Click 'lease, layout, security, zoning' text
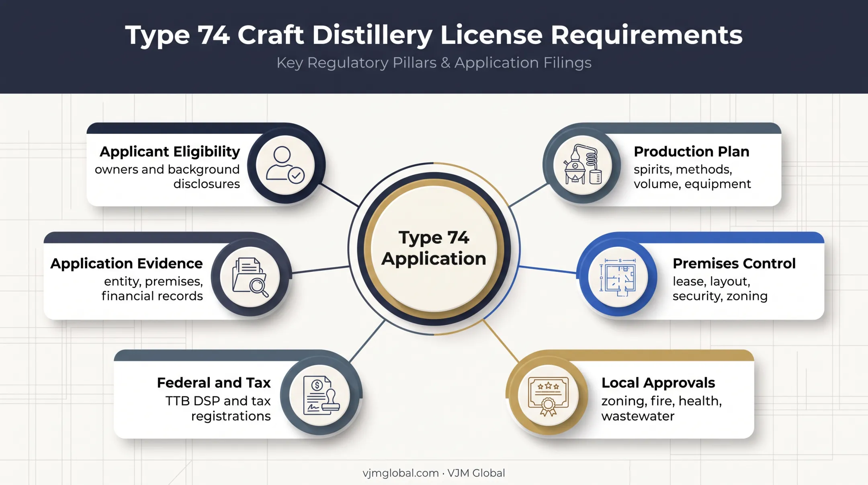The image size is (868, 485). click(720, 289)
